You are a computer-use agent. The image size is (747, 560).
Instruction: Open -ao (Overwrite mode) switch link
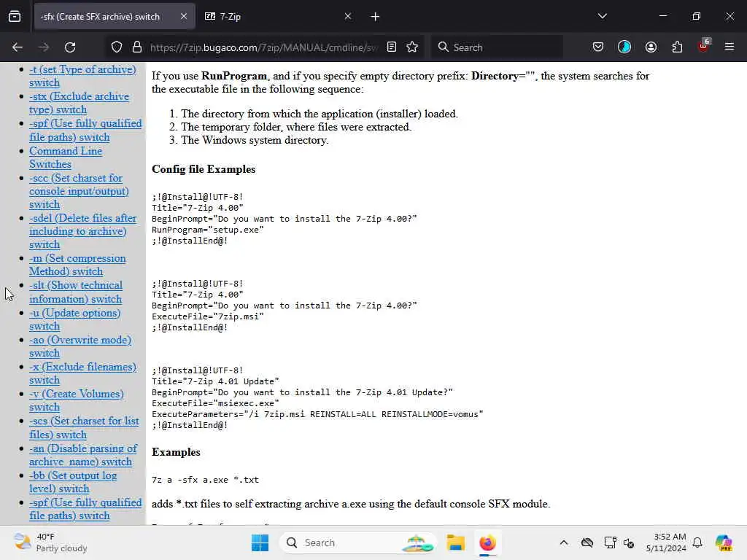[80, 346]
